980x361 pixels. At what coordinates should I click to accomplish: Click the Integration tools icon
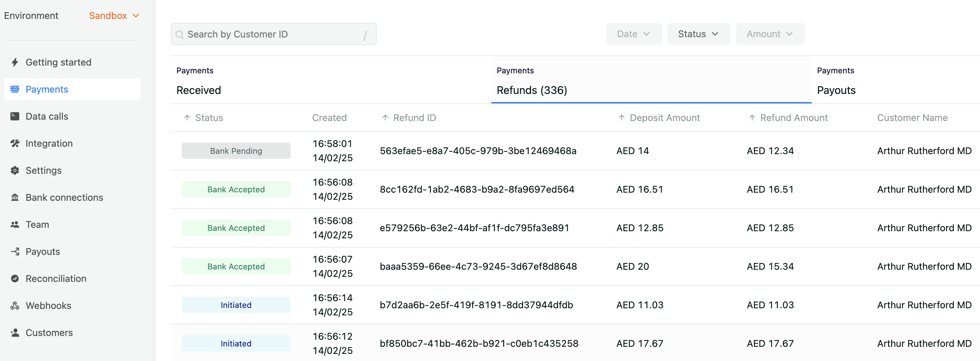click(15, 143)
